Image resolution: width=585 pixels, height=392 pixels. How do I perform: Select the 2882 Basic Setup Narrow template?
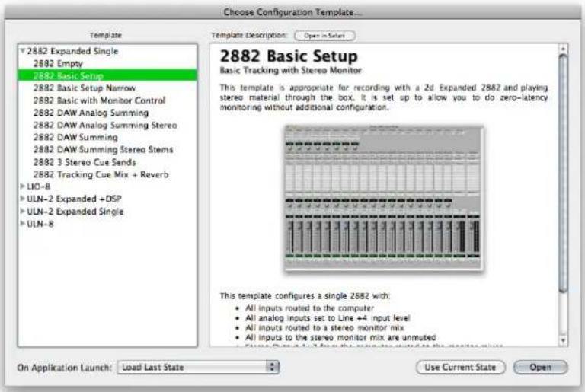[107, 88]
